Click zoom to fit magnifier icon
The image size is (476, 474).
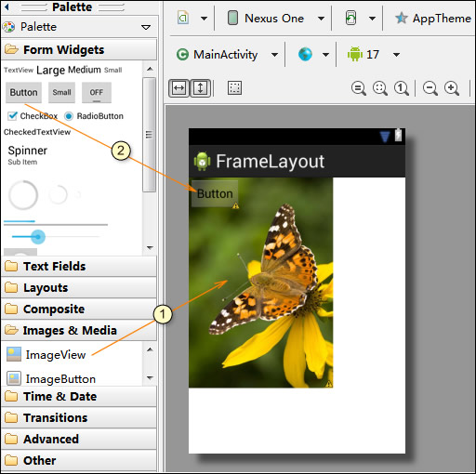pyautogui.click(x=380, y=88)
